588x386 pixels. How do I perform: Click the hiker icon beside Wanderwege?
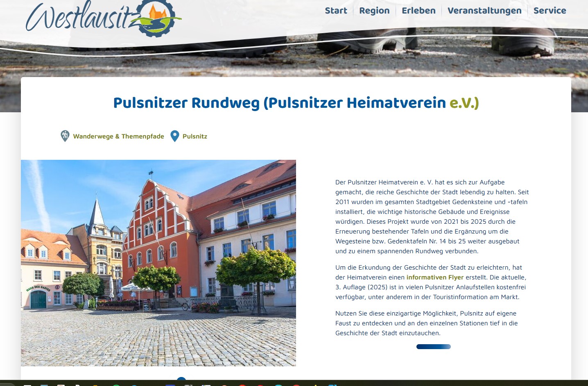65,136
